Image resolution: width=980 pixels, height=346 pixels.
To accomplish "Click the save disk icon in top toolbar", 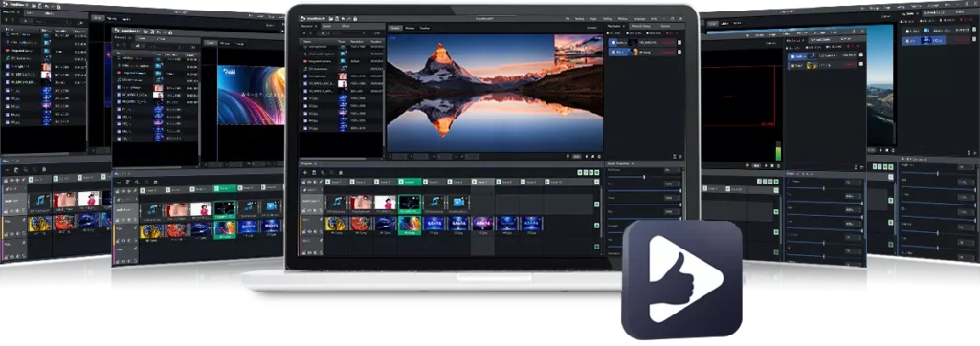I will tap(338, 19).
